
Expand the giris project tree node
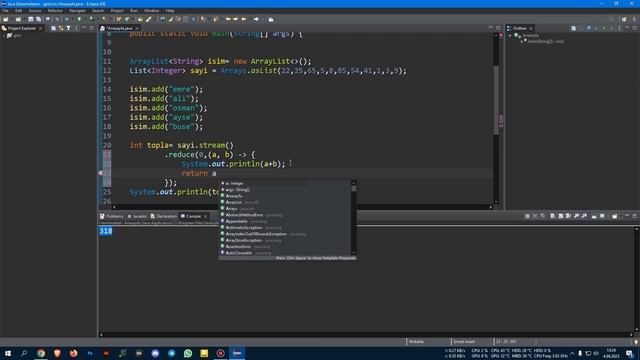pyautogui.click(x=4, y=36)
